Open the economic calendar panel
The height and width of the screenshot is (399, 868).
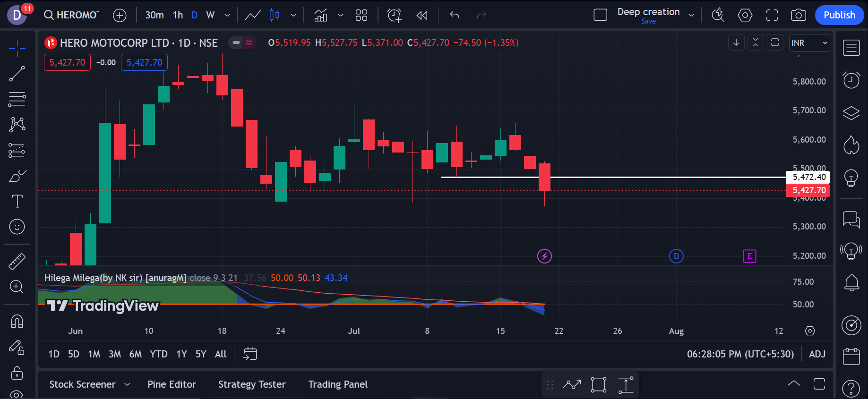[x=851, y=357]
